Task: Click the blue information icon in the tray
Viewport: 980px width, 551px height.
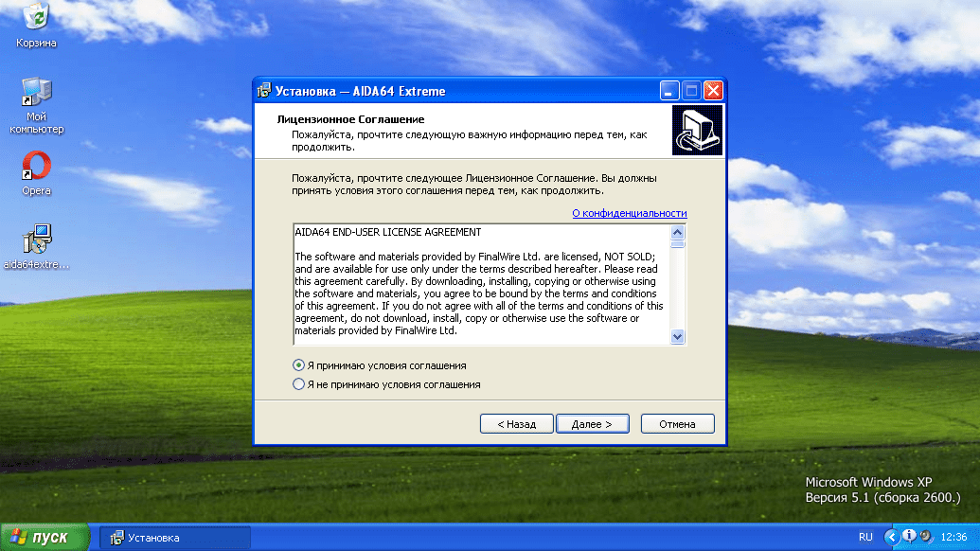Action: coord(909,536)
